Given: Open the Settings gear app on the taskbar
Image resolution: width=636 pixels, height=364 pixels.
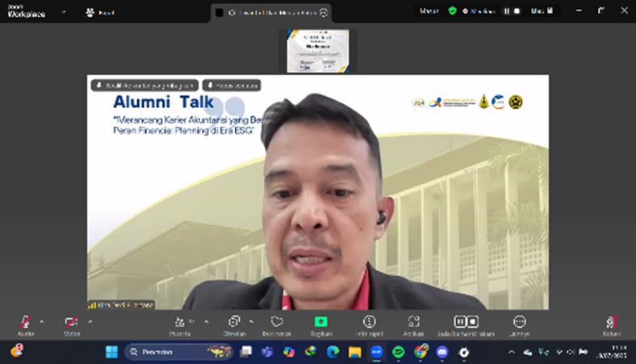Looking at the screenshot, I should [464, 352].
